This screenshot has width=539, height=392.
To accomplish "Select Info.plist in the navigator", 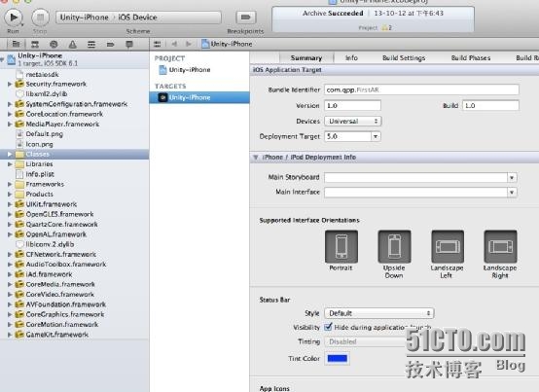I will coord(40,174).
